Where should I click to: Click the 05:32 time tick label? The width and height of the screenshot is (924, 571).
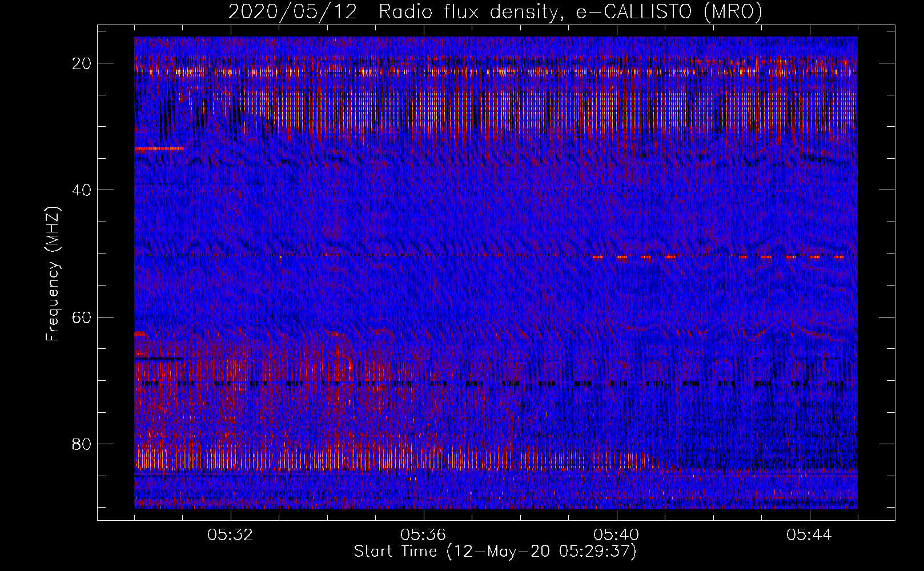coord(231,535)
